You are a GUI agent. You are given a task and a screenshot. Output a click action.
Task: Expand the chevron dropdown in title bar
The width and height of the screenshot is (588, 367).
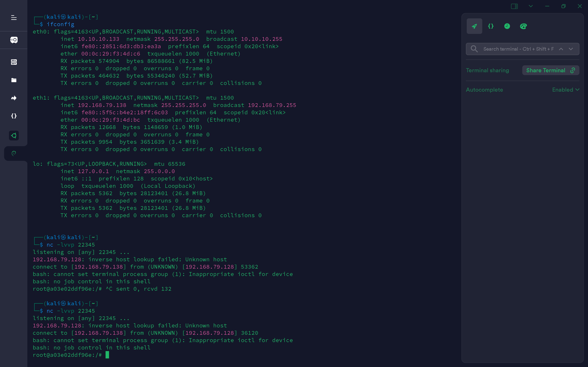tap(531, 6)
